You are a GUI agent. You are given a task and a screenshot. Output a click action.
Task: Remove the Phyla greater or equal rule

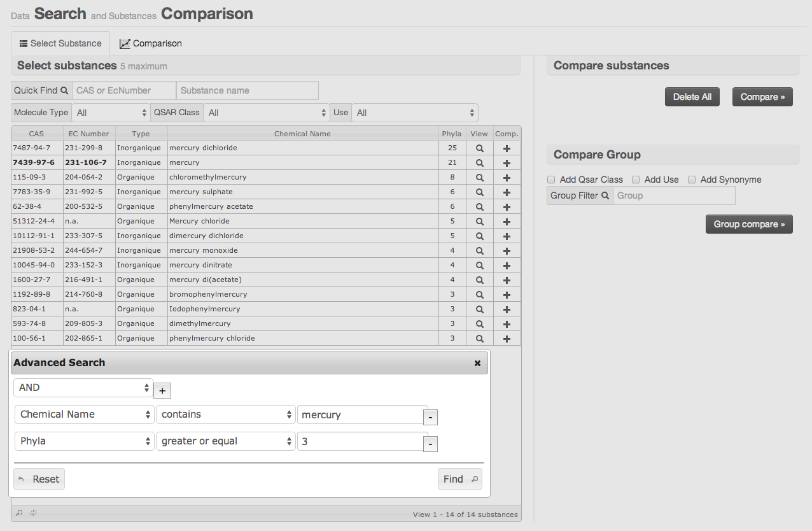tap(430, 444)
